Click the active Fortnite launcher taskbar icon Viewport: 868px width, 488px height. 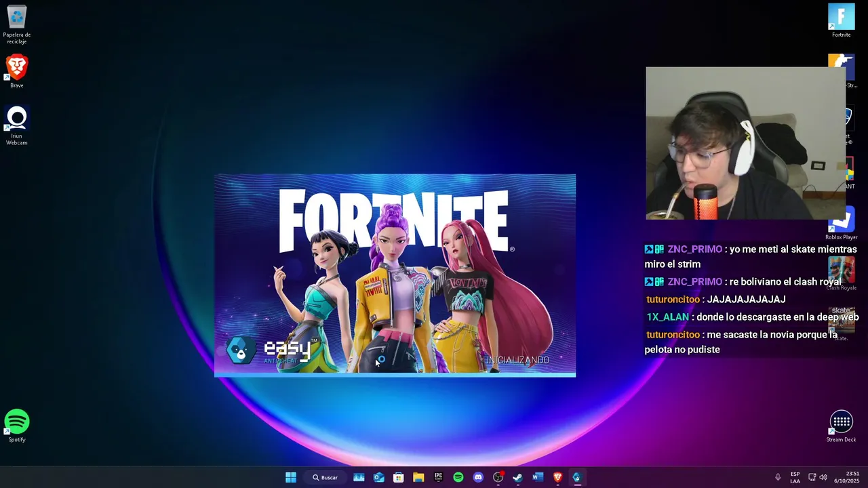(576, 477)
